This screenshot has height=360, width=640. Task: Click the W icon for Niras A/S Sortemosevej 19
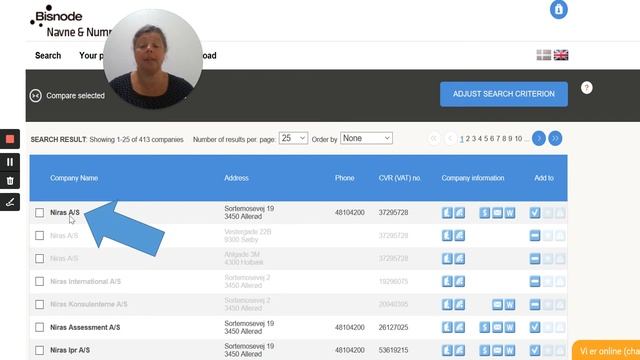tap(510, 213)
